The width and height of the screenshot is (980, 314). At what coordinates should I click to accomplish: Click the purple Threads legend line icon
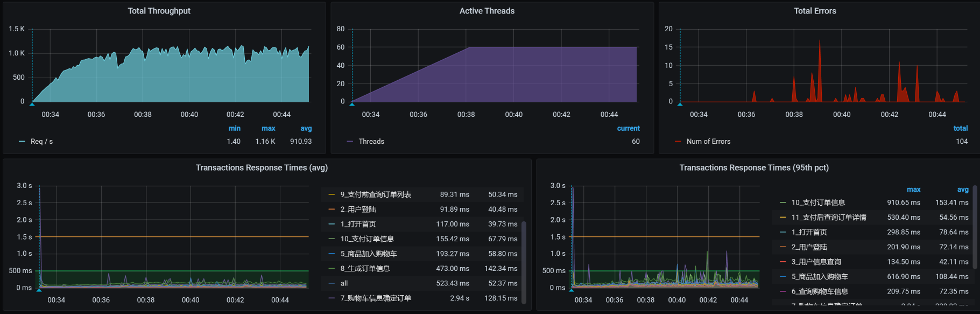tap(350, 142)
